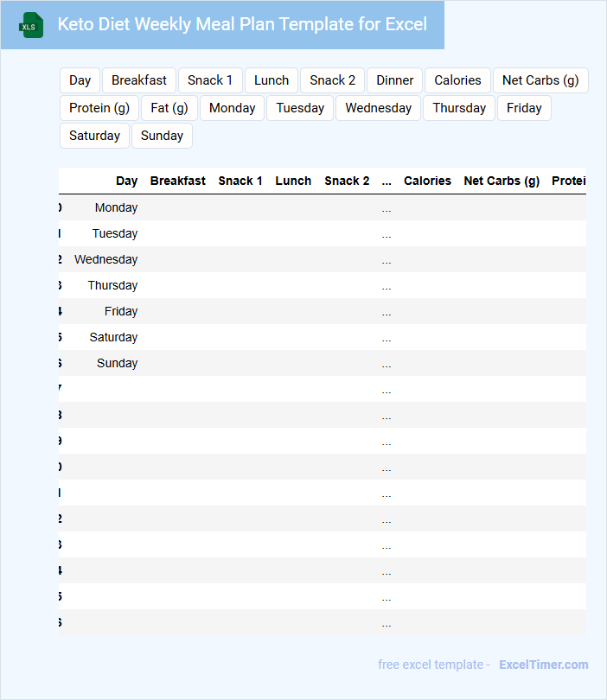This screenshot has height=700, width=607.
Task: Click the Day column header
Action: point(127,181)
